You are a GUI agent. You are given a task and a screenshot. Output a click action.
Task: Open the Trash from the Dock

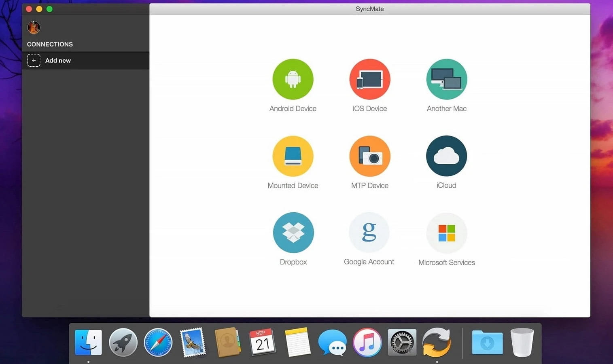522,342
